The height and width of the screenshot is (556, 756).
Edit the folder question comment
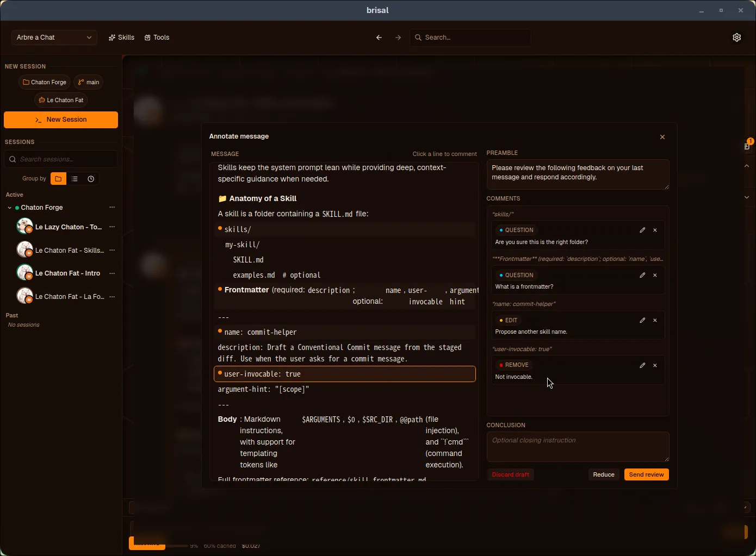pyautogui.click(x=642, y=230)
